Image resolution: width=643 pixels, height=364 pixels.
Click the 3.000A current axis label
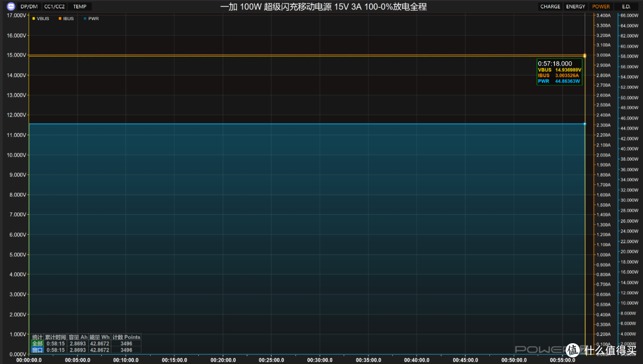[x=603, y=55]
